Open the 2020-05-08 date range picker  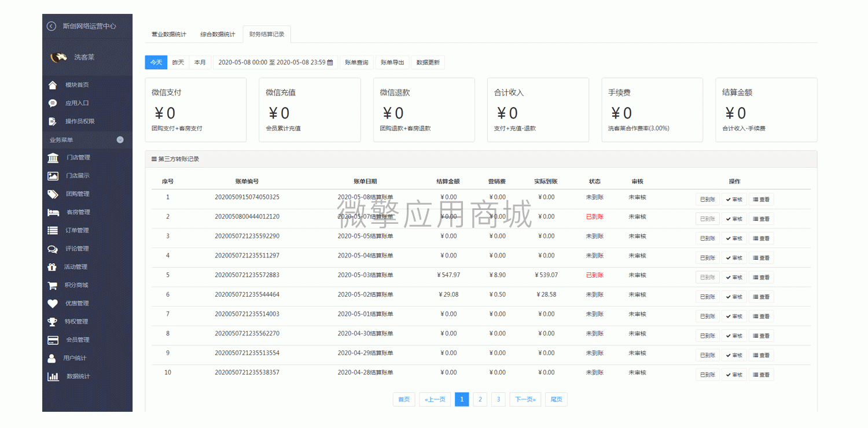(x=275, y=62)
